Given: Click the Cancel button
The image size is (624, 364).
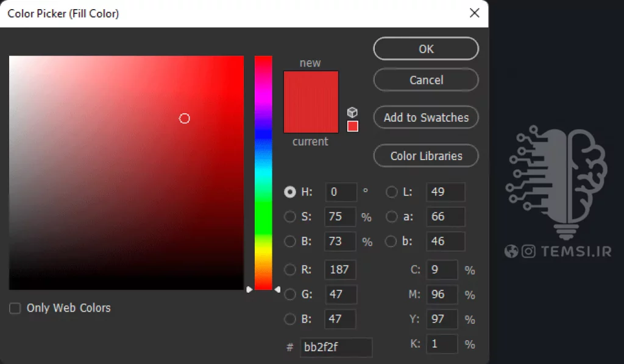Looking at the screenshot, I should pos(426,80).
